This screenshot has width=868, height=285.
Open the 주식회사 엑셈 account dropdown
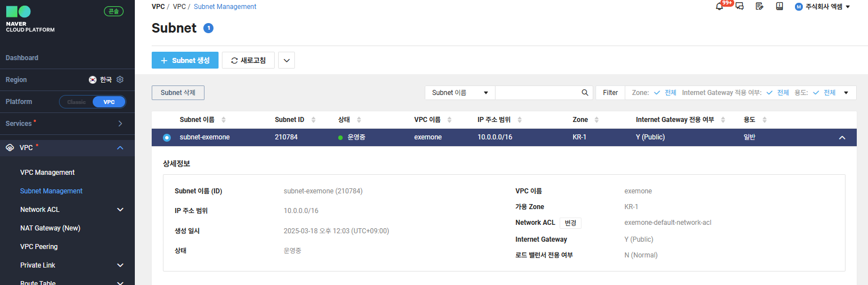[822, 7]
